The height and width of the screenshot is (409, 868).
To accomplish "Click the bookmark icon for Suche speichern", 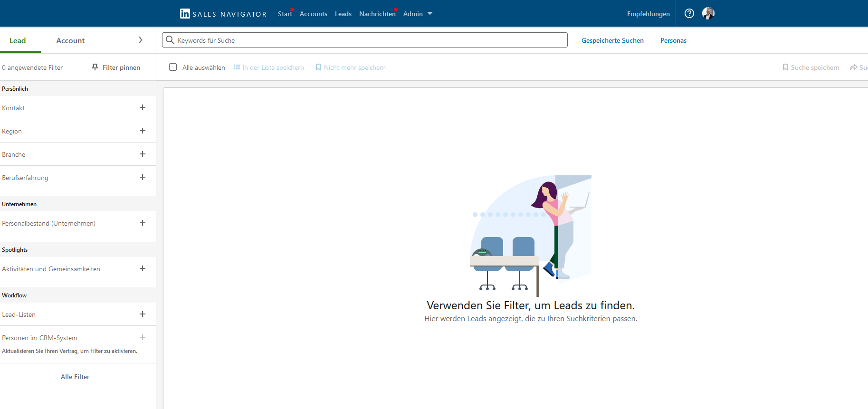I will [785, 67].
